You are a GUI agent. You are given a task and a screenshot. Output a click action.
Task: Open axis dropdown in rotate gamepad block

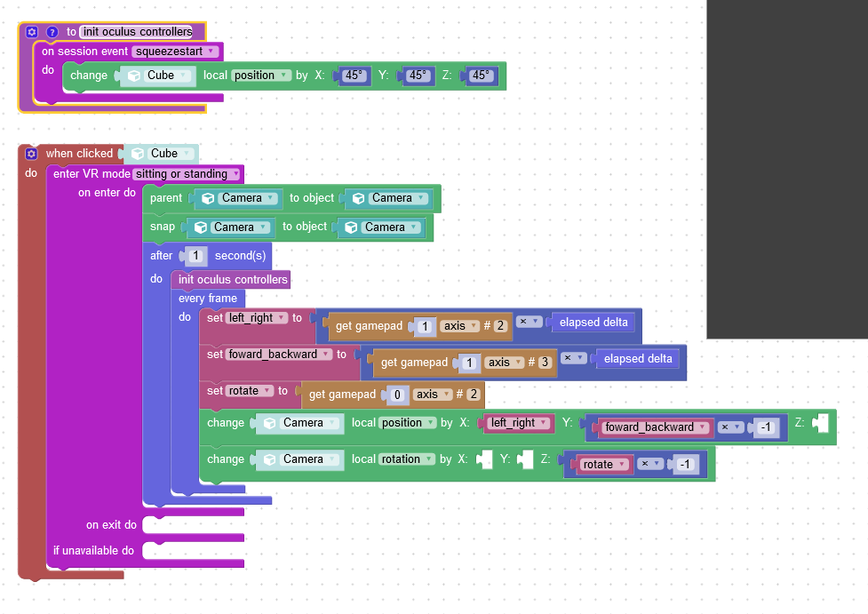click(x=433, y=395)
